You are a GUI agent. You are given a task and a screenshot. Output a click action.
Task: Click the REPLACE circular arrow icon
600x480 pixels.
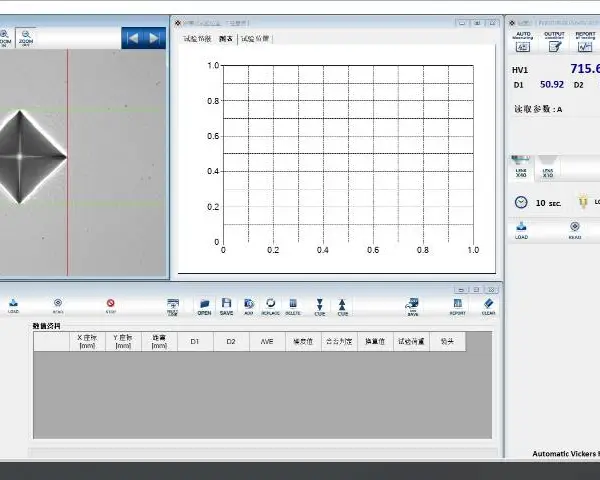pyautogui.click(x=271, y=307)
